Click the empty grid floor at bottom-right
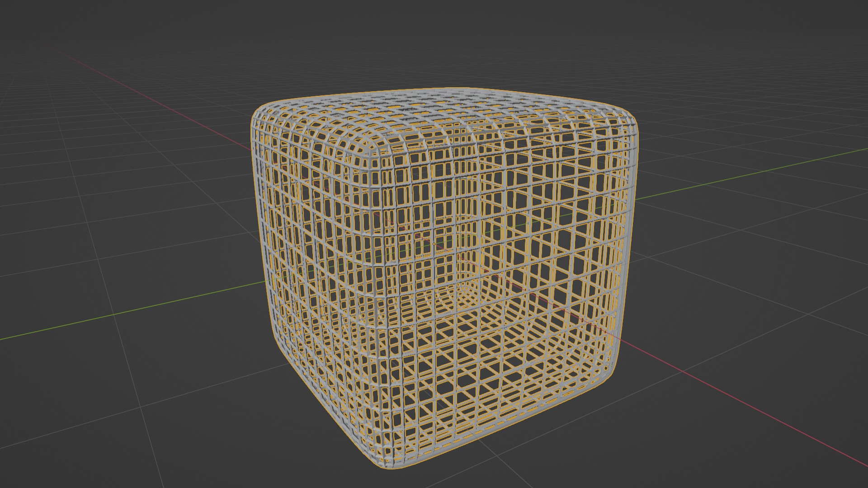 [723, 452]
